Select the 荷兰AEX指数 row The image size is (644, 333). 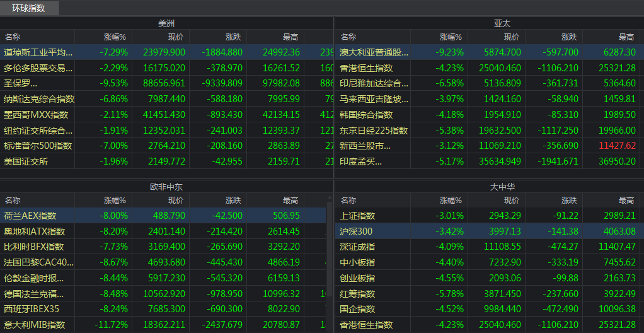[x=30, y=216]
